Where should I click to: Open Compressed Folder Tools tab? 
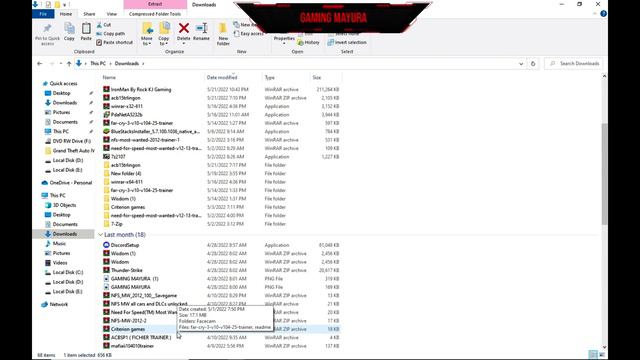tap(155, 14)
